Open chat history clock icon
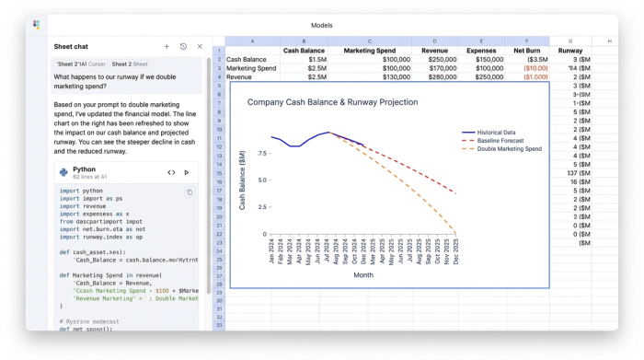 click(x=183, y=46)
